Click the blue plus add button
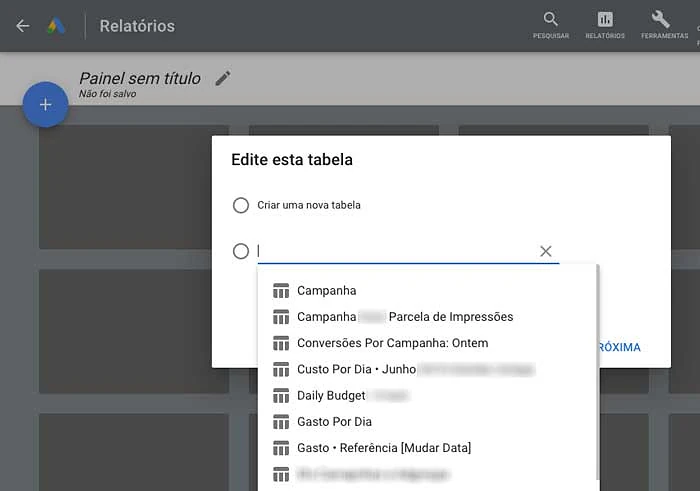Image resolution: width=700 pixels, height=491 pixels. (x=46, y=104)
